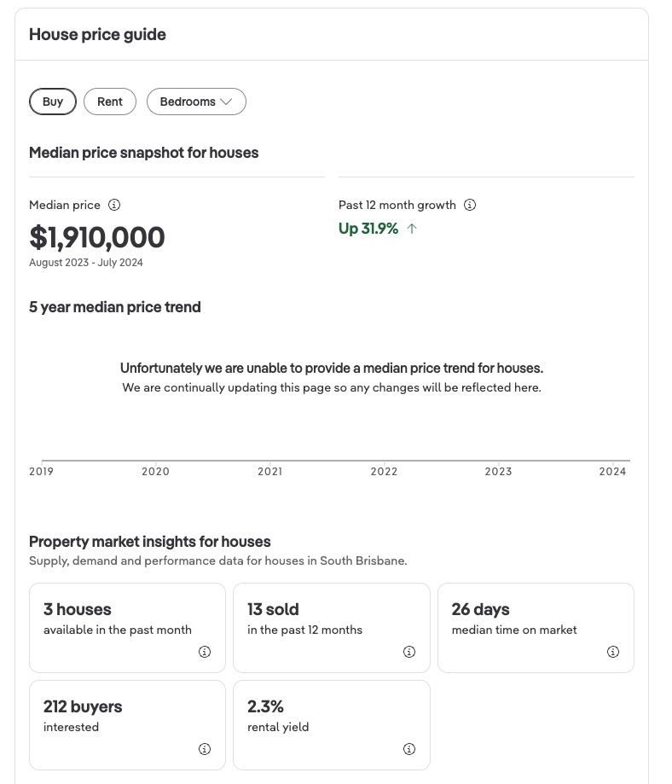This screenshot has height=784, width=672.
Task: Open info icon in rental yield card
Action: click(409, 749)
